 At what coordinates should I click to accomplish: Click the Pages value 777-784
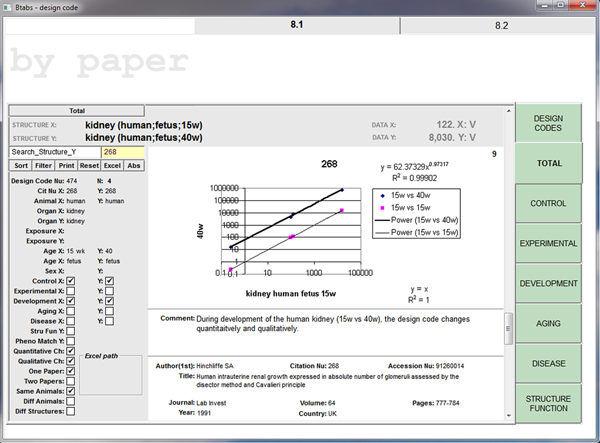tap(447, 403)
